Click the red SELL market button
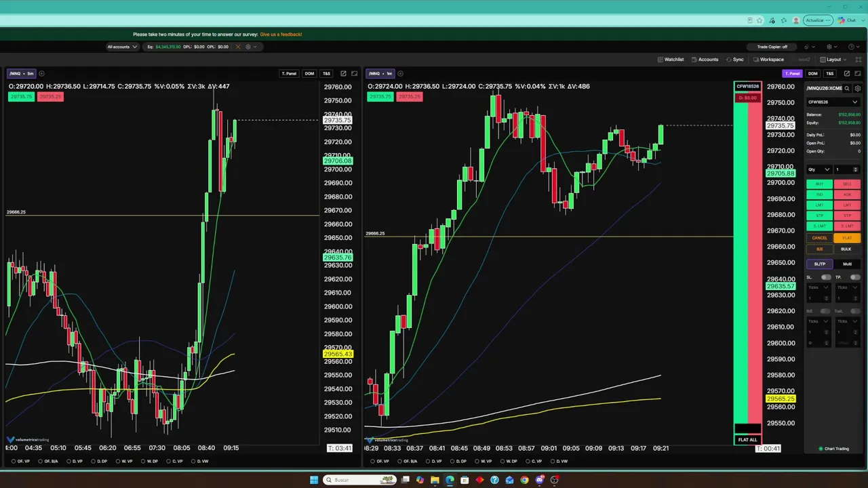Viewport: 868px width, 488px height. (x=847, y=184)
